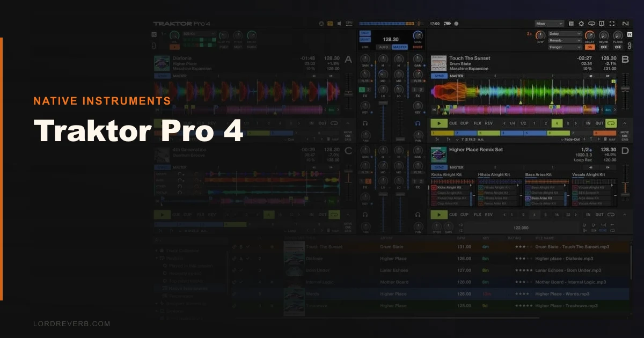Show larger loop sizes on Deck B
Screen dimensions: 644x338
577,123
